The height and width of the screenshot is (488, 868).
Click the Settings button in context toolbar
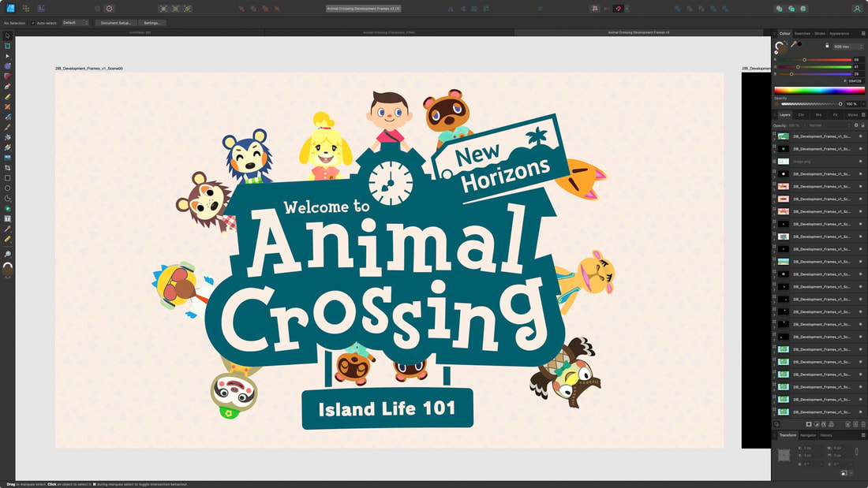tap(152, 23)
